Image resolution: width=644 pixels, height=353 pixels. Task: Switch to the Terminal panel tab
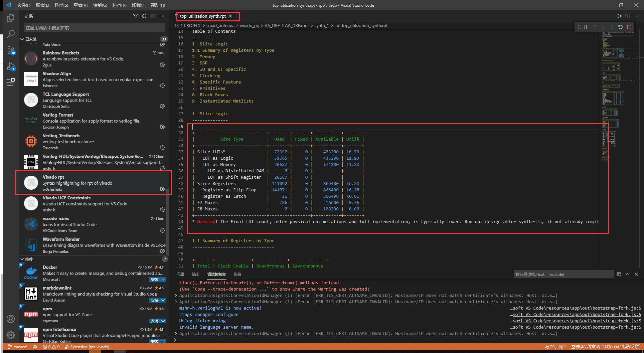[x=237, y=274]
